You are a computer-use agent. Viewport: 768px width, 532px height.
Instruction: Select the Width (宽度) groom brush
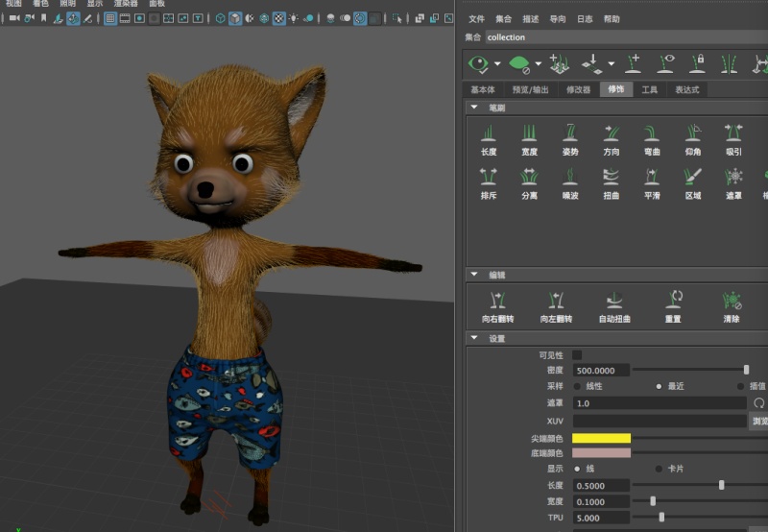pos(529,139)
